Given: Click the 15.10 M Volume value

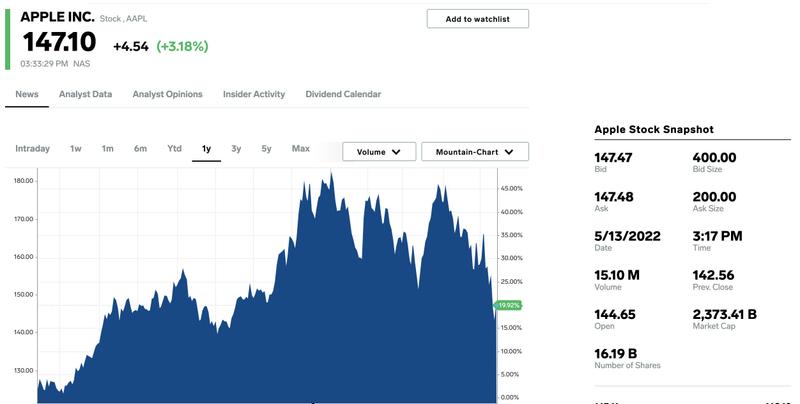Looking at the screenshot, I should (617, 275).
